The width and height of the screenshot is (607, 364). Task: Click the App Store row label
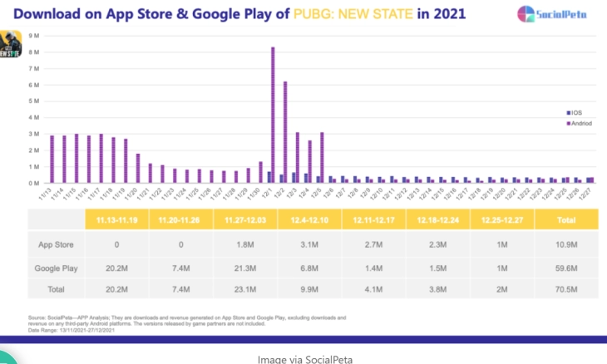[x=56, y=246]
